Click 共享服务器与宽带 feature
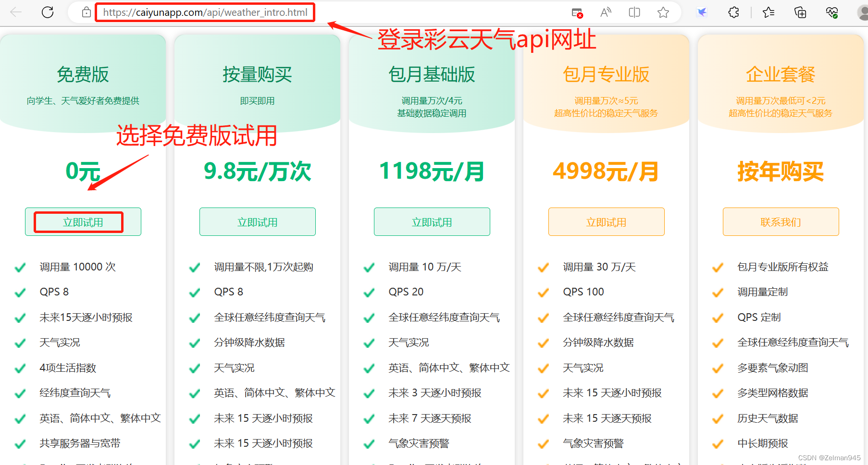 (80, 443)
